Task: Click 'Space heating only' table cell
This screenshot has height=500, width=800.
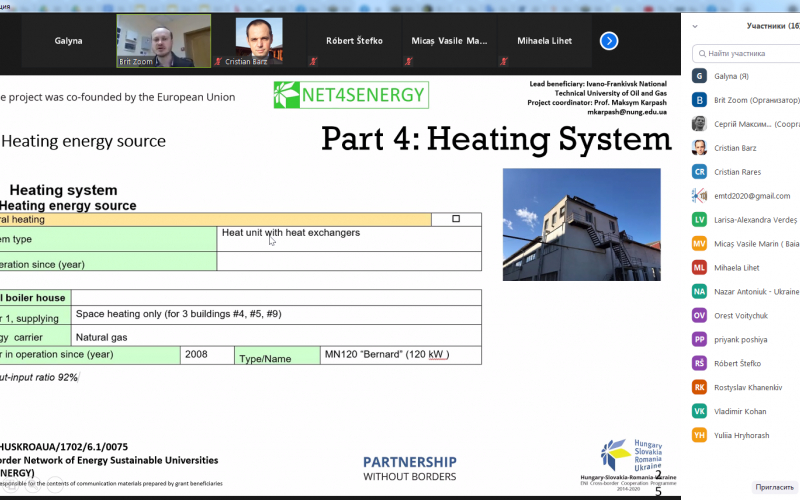Action: [x=276, y=315]
